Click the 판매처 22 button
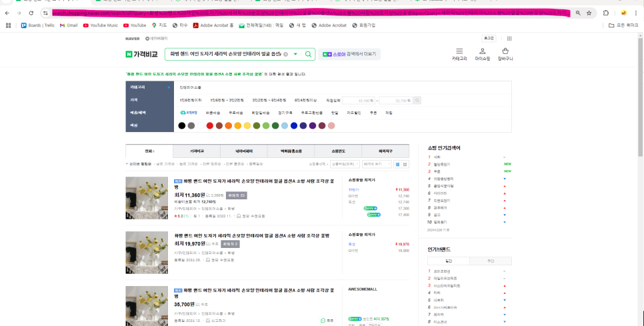Screen dimensions: 644x326 point(237,195)
